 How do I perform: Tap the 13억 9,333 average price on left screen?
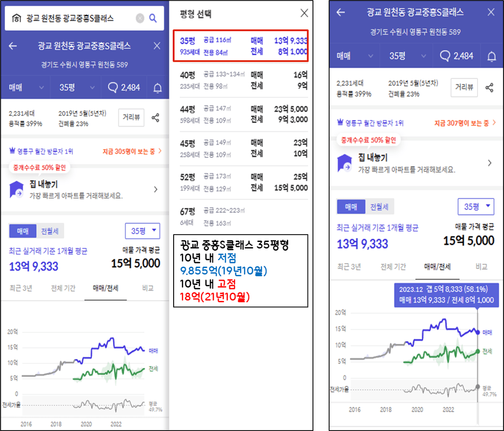pyautogui.click(x=34, y=267)
